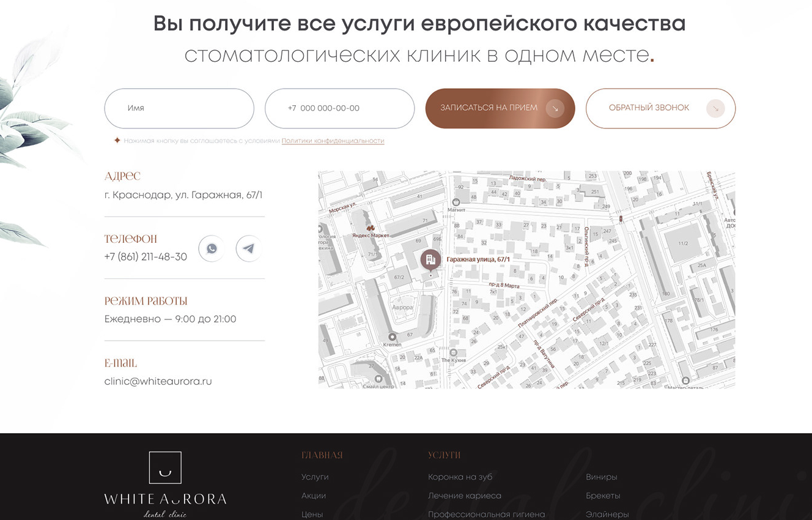Click Обратный звонок button
This screenshot has width=812, height=520.
pyautogui.click(x=661, y=108)
